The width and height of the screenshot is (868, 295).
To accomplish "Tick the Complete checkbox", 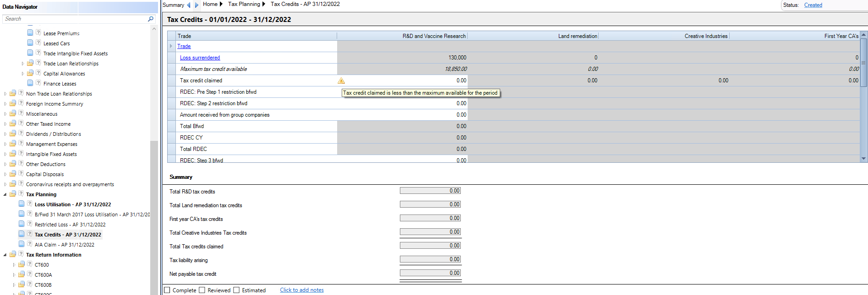I will click(x=167, y=290).
